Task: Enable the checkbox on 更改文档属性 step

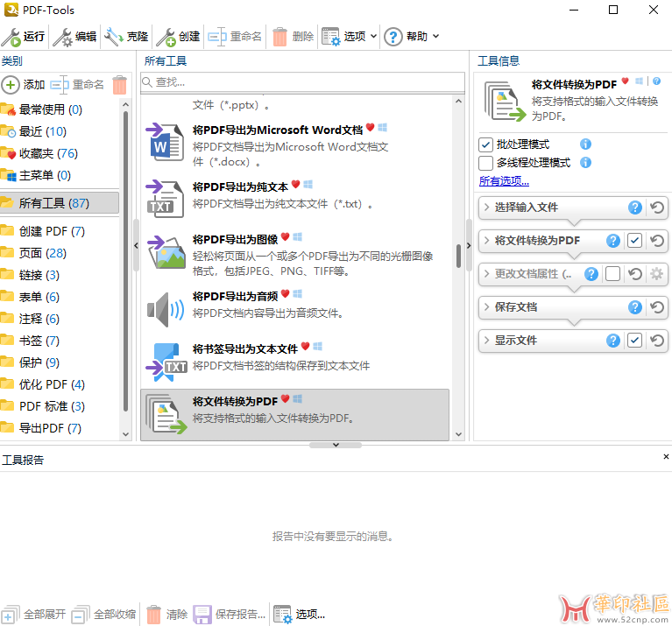Action: tap(612, 274)
